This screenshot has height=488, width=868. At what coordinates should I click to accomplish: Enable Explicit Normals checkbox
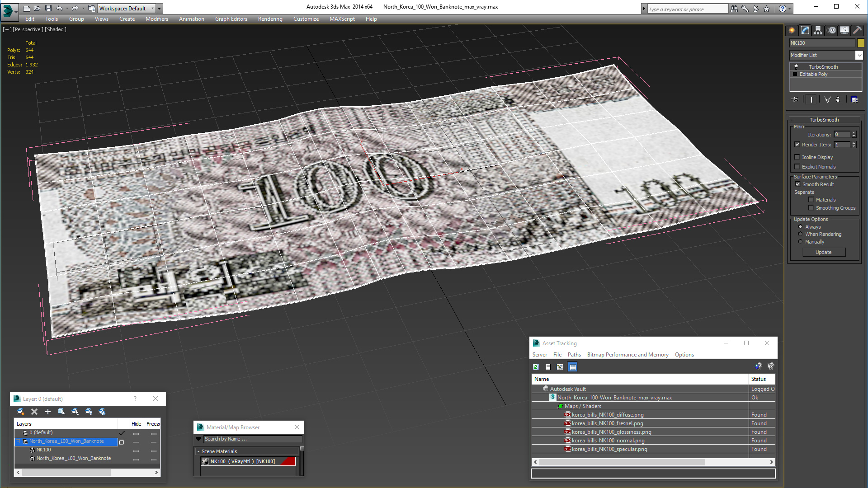pyautogui.click(x=797, y=167)
